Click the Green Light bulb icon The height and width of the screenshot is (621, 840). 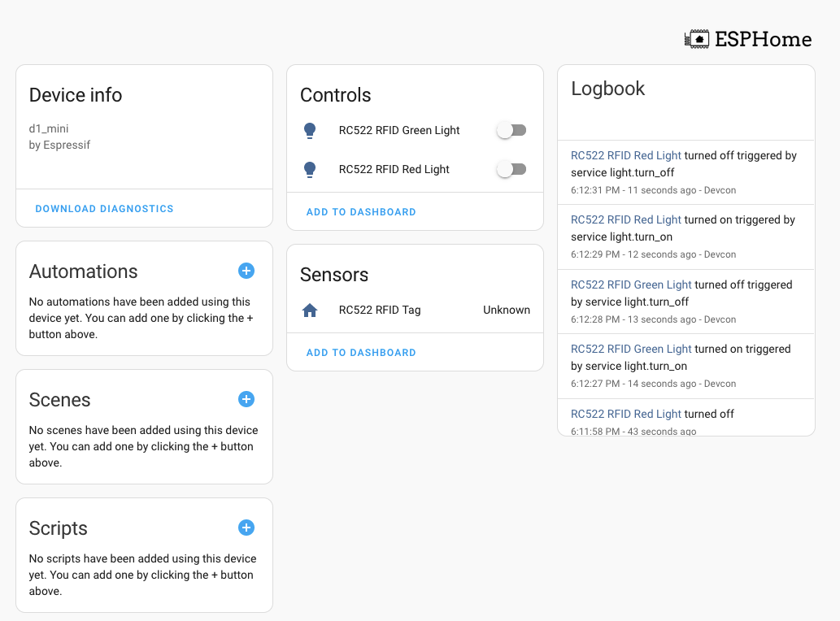pos(309,130)
